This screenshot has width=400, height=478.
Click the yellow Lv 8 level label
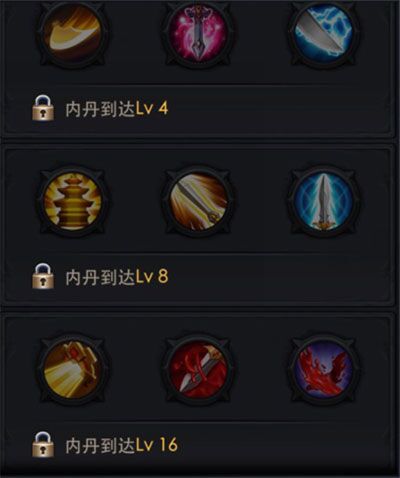152,277
